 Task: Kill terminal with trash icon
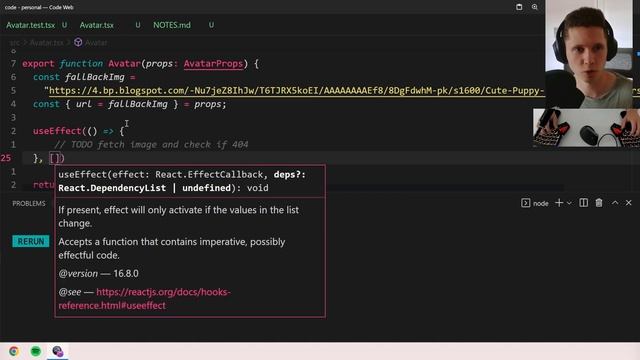pyautogui.click(x=599, y=203)
